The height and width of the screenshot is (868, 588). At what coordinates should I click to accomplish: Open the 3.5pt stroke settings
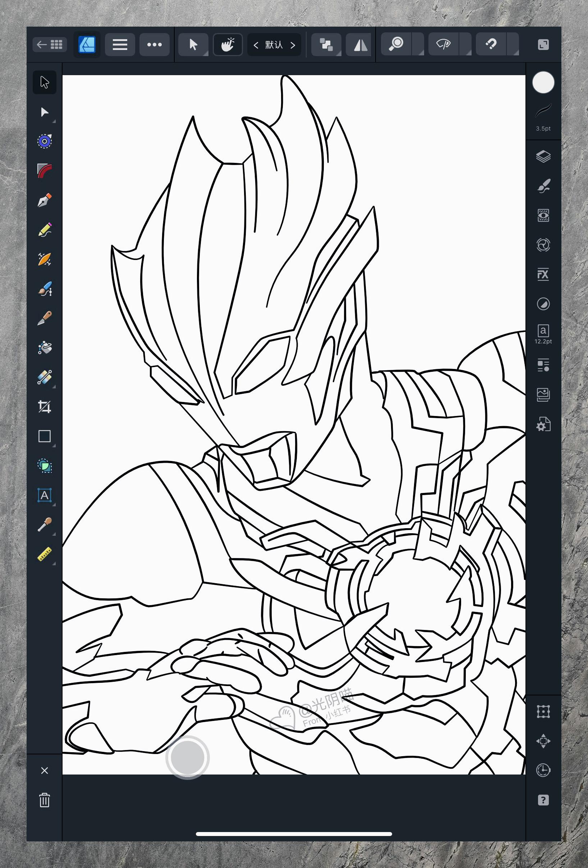[x=543, y=118]
